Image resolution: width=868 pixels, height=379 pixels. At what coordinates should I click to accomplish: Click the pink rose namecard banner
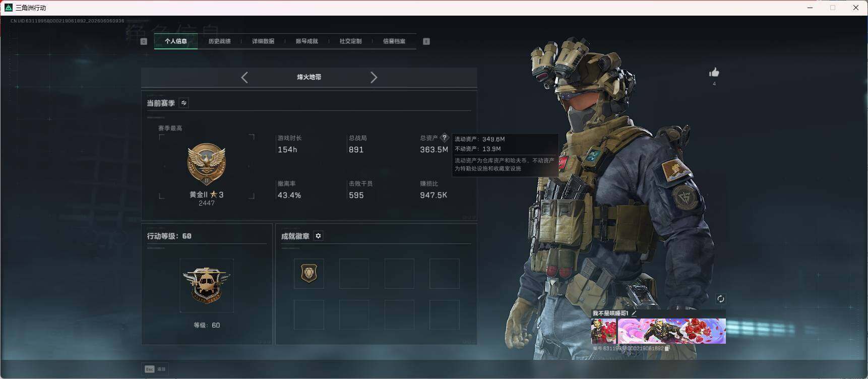672,331
